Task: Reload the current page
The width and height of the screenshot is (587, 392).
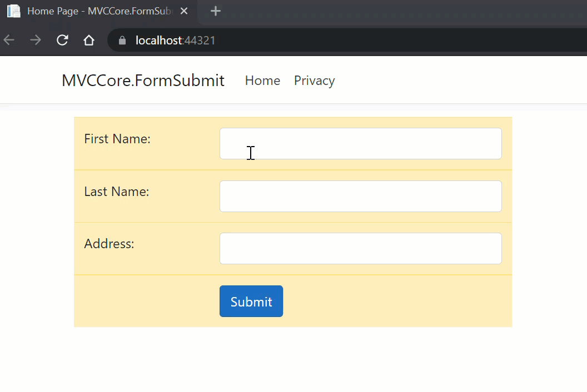Action: click(x=62, y=39)
